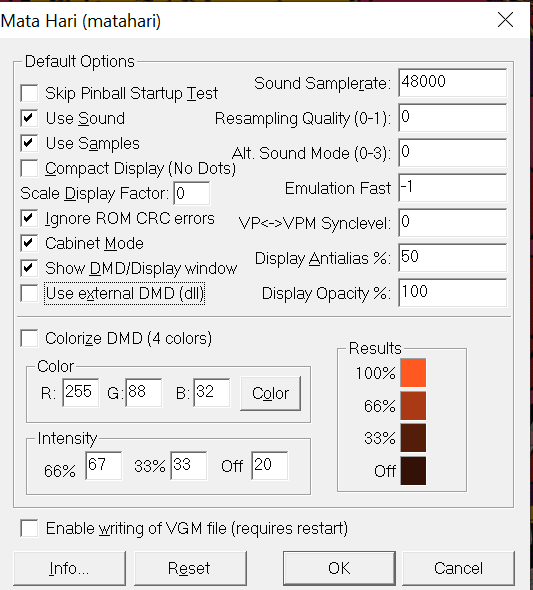Select the Display Opacity % field

click(x=453, y=292)
